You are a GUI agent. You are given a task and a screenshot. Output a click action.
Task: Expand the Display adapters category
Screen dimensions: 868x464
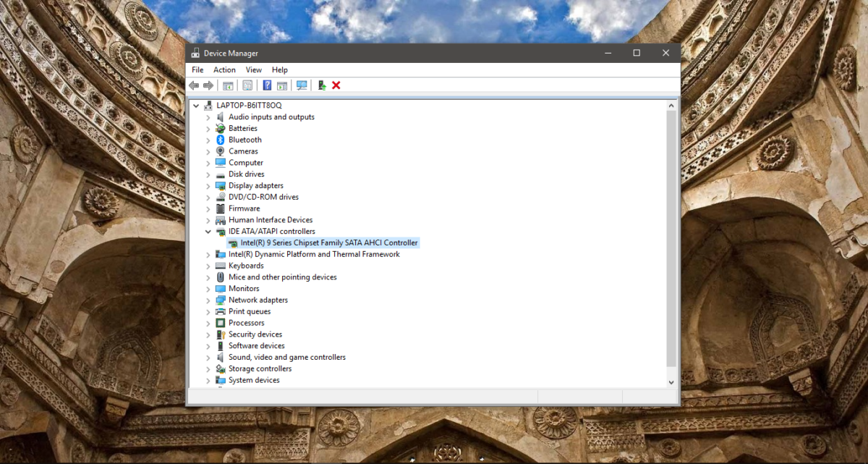208,185
